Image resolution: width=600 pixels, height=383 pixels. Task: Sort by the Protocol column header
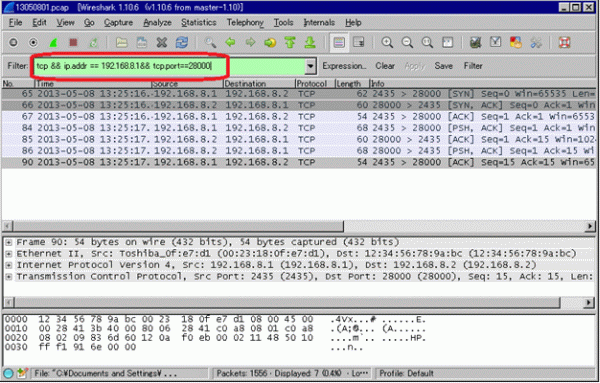point(315,83)
